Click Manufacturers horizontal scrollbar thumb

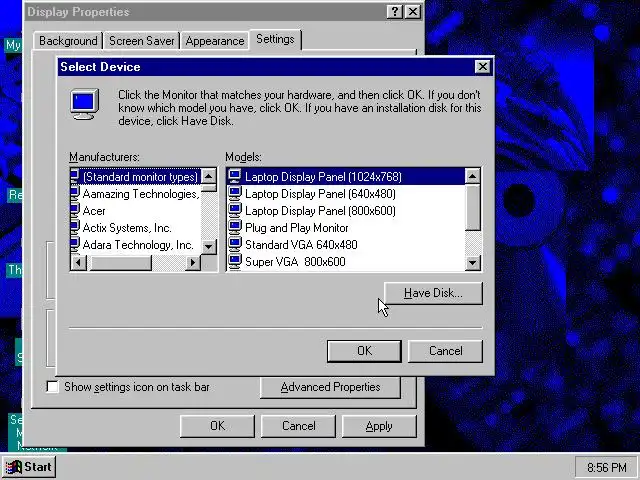tap(120, 262)
